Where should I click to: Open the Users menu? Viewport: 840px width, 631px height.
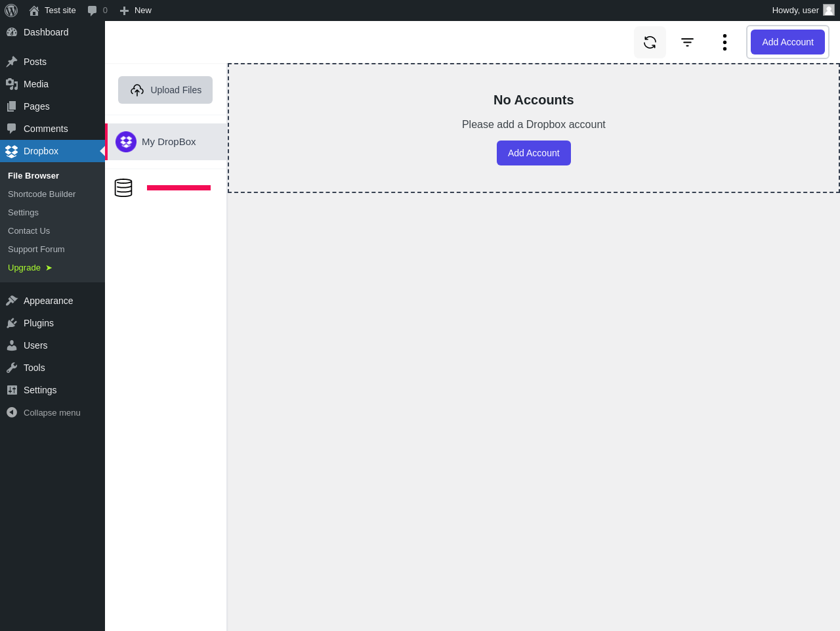52,345
